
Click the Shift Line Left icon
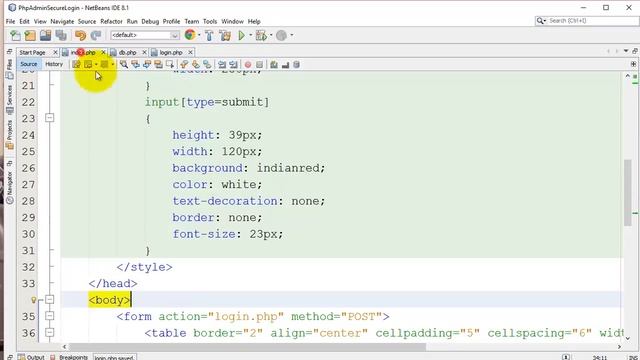(x=222, y=64)
